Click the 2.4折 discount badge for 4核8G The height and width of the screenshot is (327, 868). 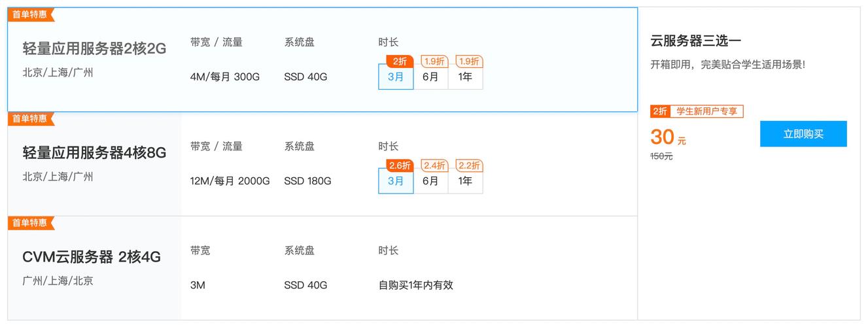click(x=434, y=165)
